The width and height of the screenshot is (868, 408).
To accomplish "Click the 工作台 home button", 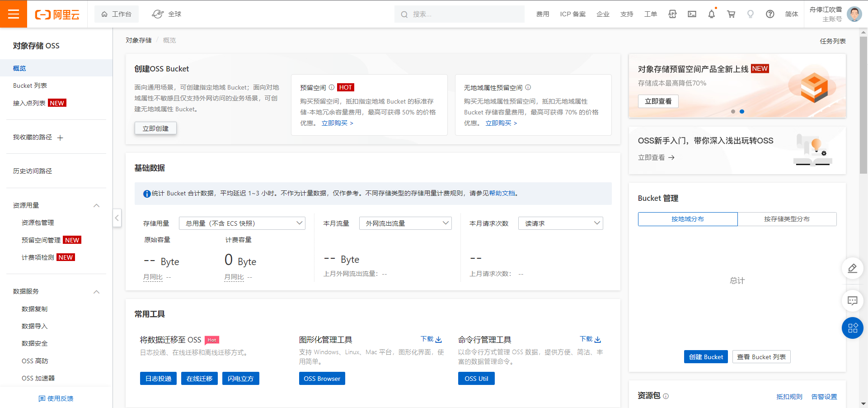I will 117,14.
